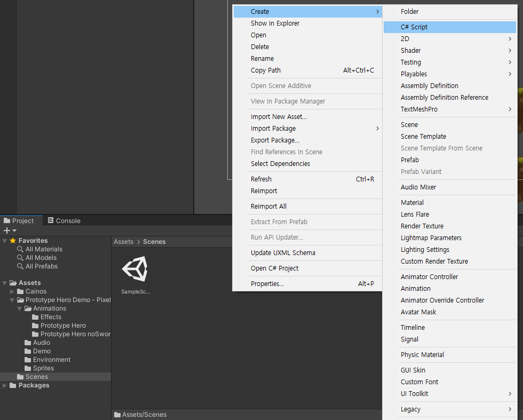Create a new Material
Image resolution: width=523 pixels, height=420 pixels.
click(x=449, y=202)
